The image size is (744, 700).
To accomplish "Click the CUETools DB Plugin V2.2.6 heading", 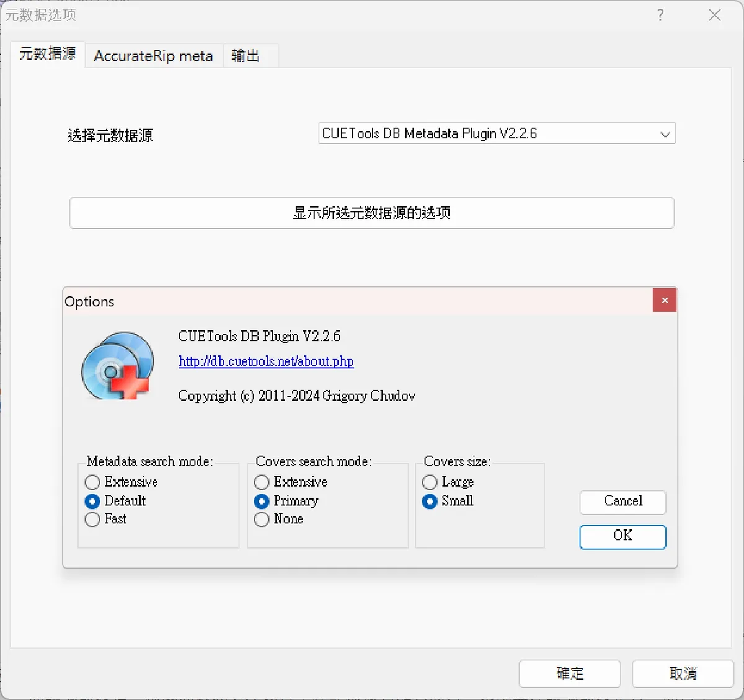I will pyautogui.click(x=259, y=336).
